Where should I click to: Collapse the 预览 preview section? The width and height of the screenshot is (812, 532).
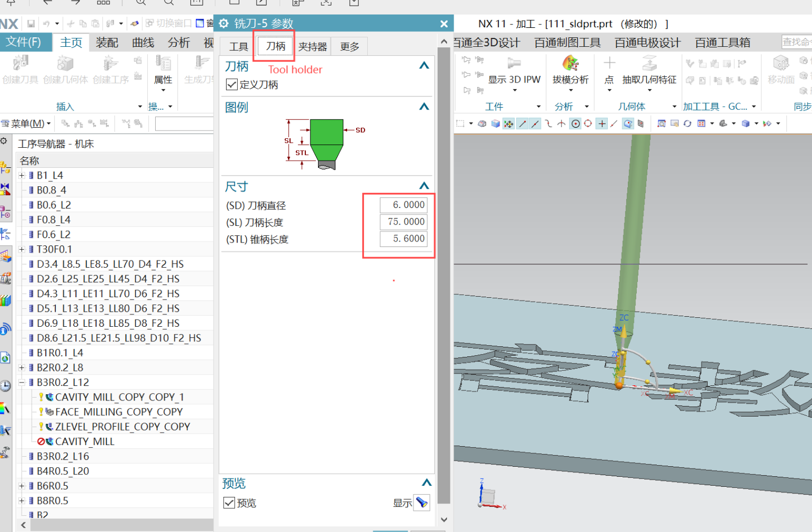pos(426,482)
